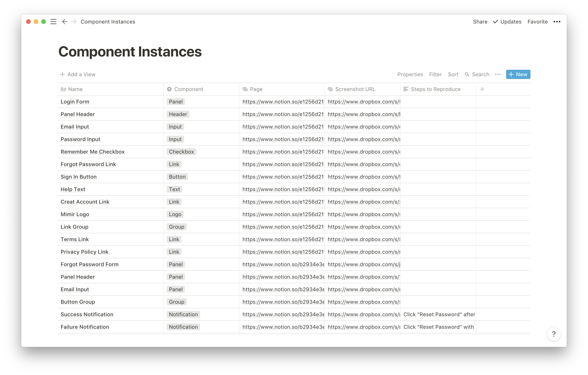Image resolution: width=588 pixels, height=375 pixels.
Task: Click the Share button
Action: tap(480, 22)
